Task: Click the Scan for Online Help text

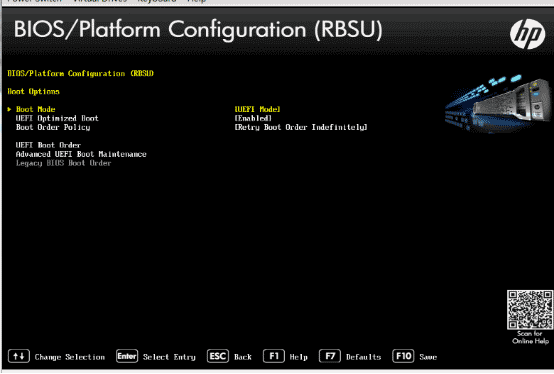Action: tap(530, 337)
